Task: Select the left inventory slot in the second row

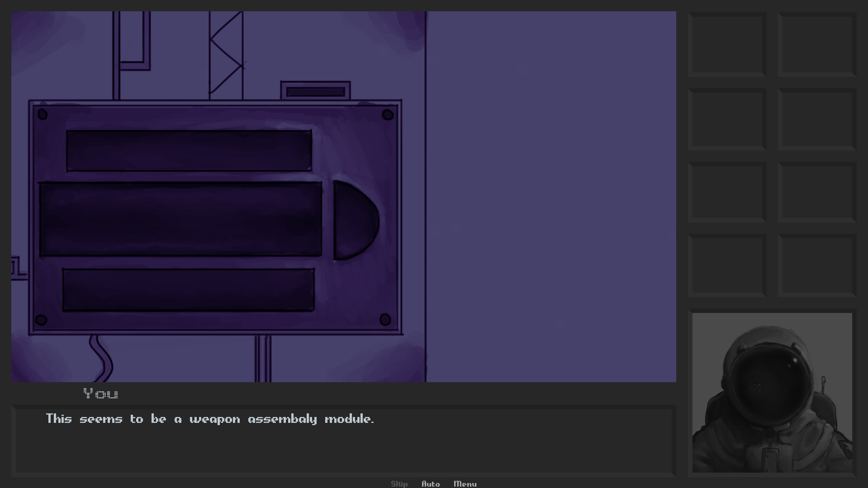Action: (727, 119)
